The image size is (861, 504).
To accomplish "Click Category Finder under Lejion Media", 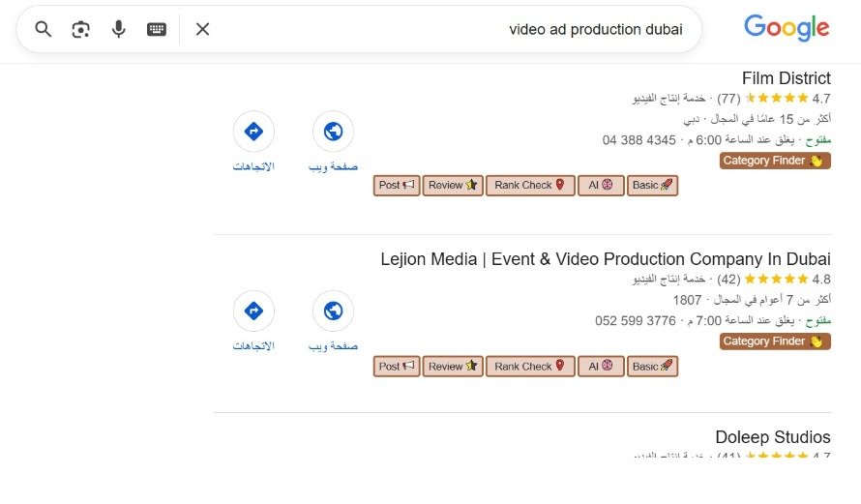I will (775, 341).
